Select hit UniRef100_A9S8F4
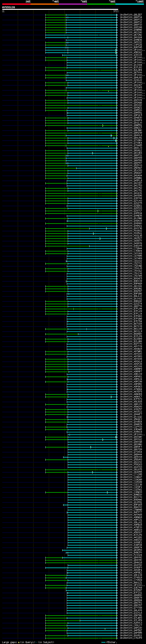 131,570
